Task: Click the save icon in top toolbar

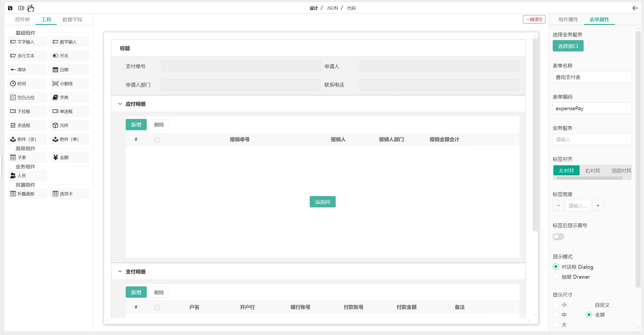Action: pos(10,8)
